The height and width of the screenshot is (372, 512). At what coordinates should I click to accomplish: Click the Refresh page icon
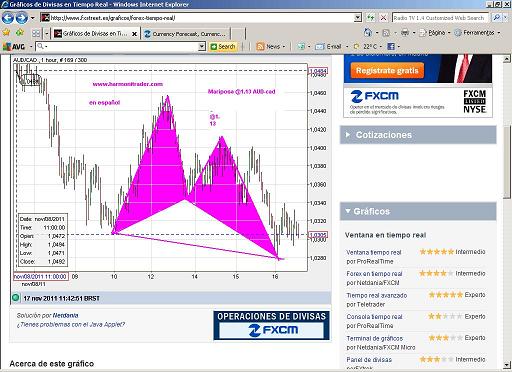pyautogui.click(x=370, y=18)
